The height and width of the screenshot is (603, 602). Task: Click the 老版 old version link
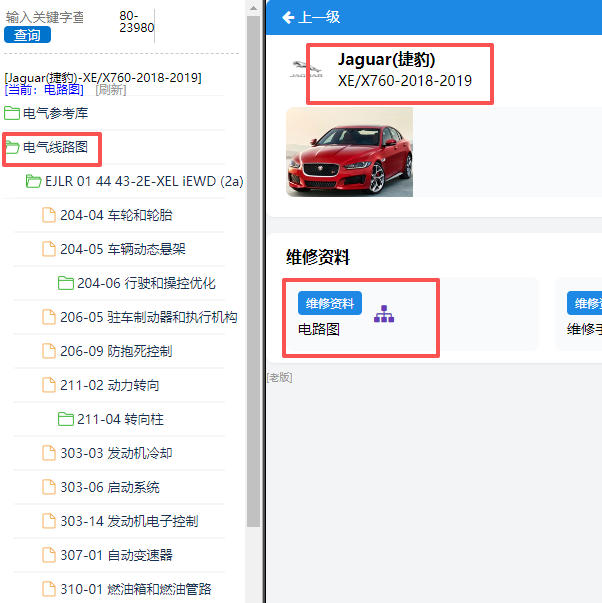point(280,377)
